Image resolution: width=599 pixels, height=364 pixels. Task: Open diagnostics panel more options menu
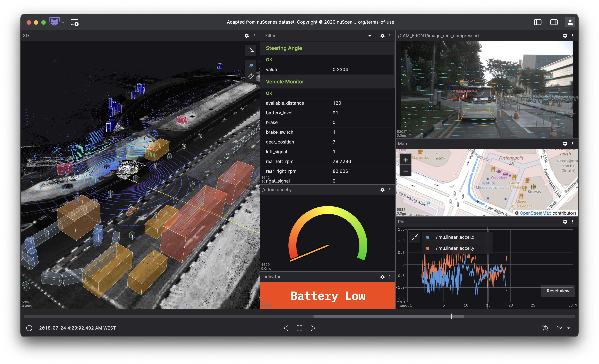(x=390, y=36)
